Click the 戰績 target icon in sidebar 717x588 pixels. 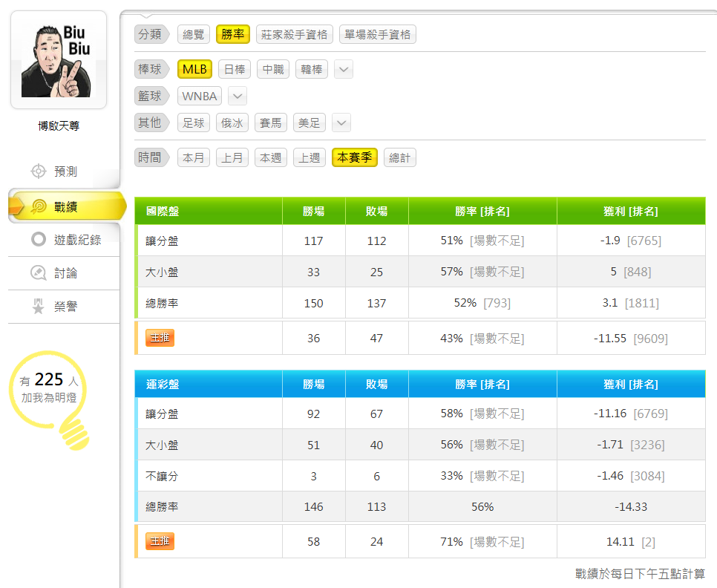click(x=39, y=207)
